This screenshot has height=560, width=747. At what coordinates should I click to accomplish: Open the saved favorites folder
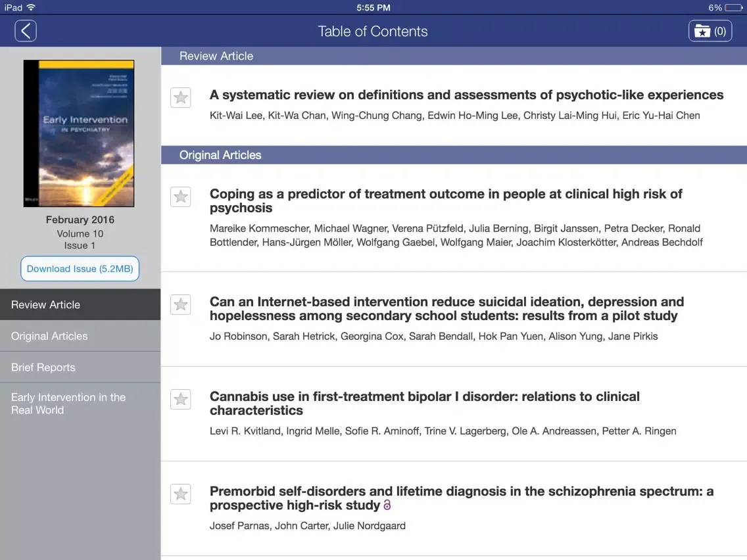[710, 31]
